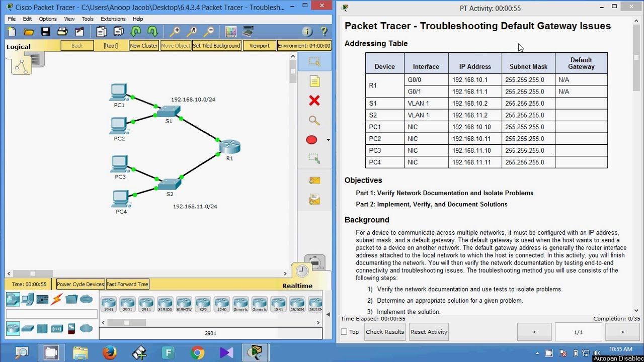This screenshot has height=362, width=644.
Task: Select the dashed-rectangle Select tool
Action: point(314,62)
